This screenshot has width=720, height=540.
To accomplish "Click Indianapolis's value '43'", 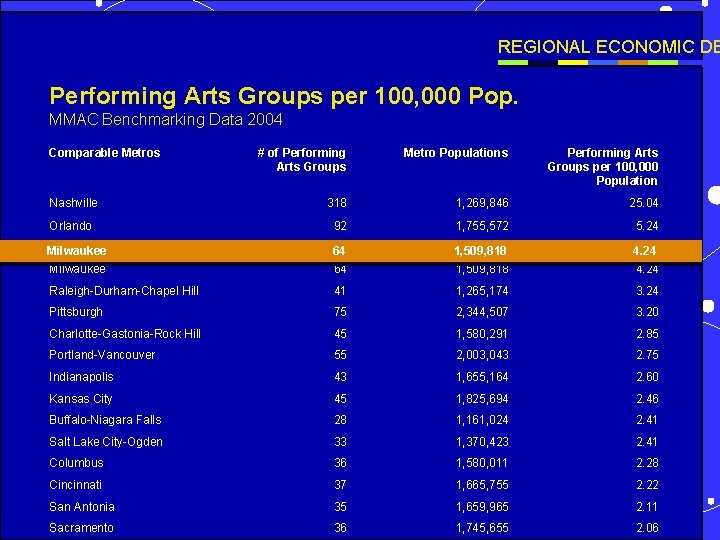I will pos(340,377).
